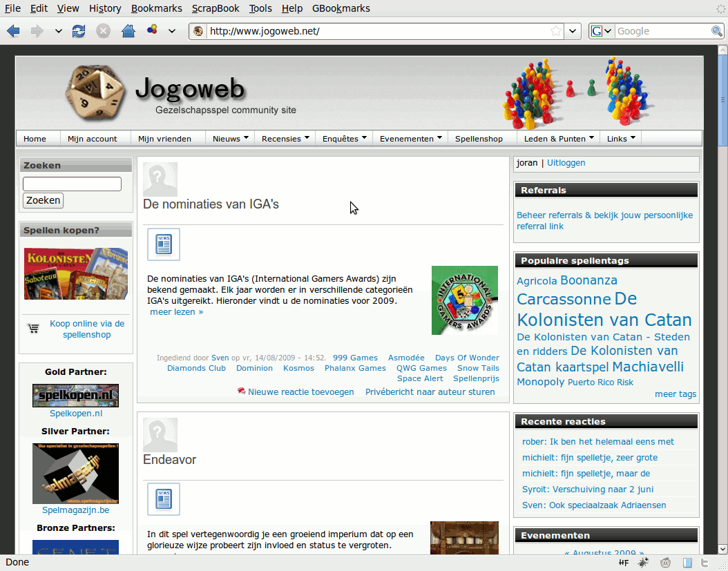Viewport: 728px width, 571px height.
Task: Open the Mijn account navigation item
Action: click(93, 139)
